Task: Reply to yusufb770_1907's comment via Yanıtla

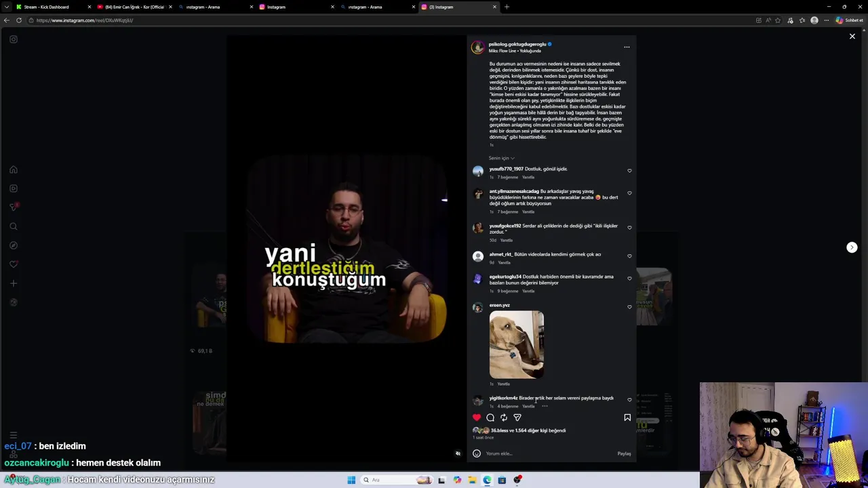Action: pos(528,177)
